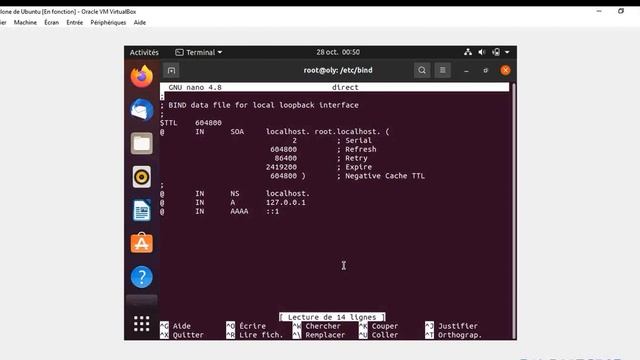Click the power status icon in top bar
Image resolution: width=640 pixels, height=360 pixels.
pyautogui.click(x=496, y=52)
